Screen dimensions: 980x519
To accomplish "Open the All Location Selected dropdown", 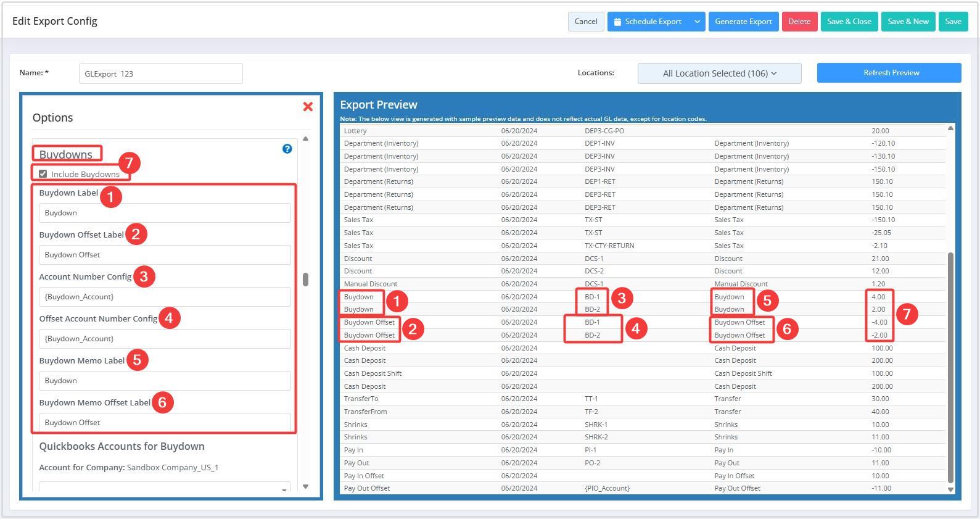I will pos(719,73).
